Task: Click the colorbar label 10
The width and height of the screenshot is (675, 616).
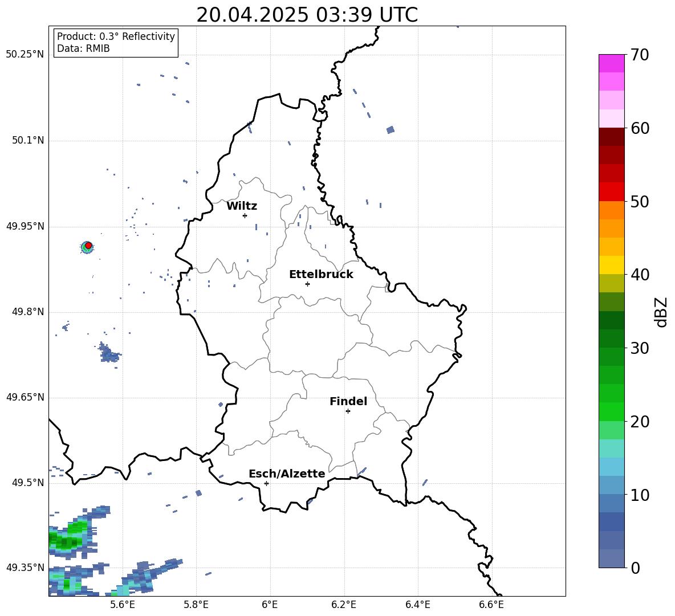Action: (x=640, y=495)
